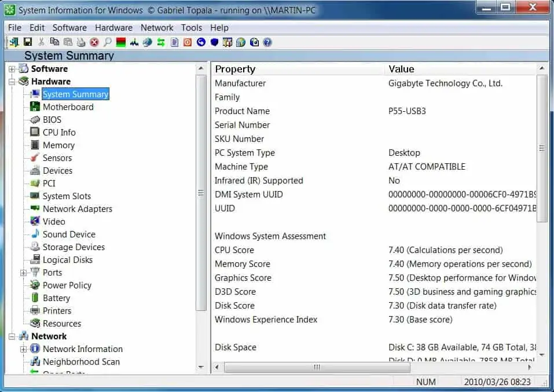Click the save (floppy disk) toolbar icon
The image size is (554, 392).
pos(27,42)
